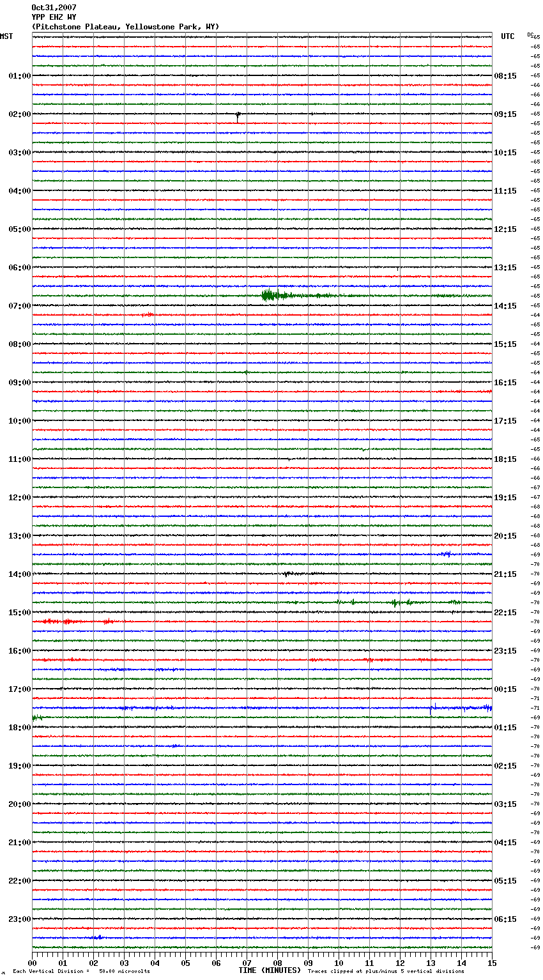Click minute tick "07" on the bottom axis
Screen dimensions: 543x980
247,963
